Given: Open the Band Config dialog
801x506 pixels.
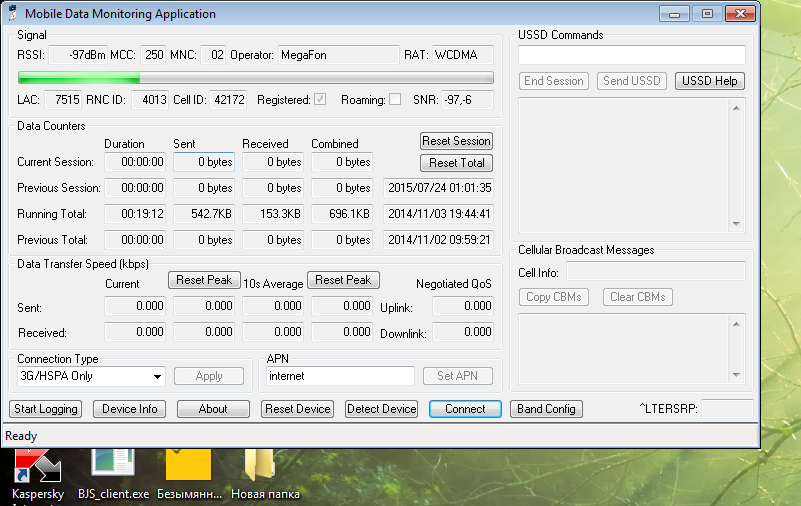Looking at the screenshot, I should [546, 409].
